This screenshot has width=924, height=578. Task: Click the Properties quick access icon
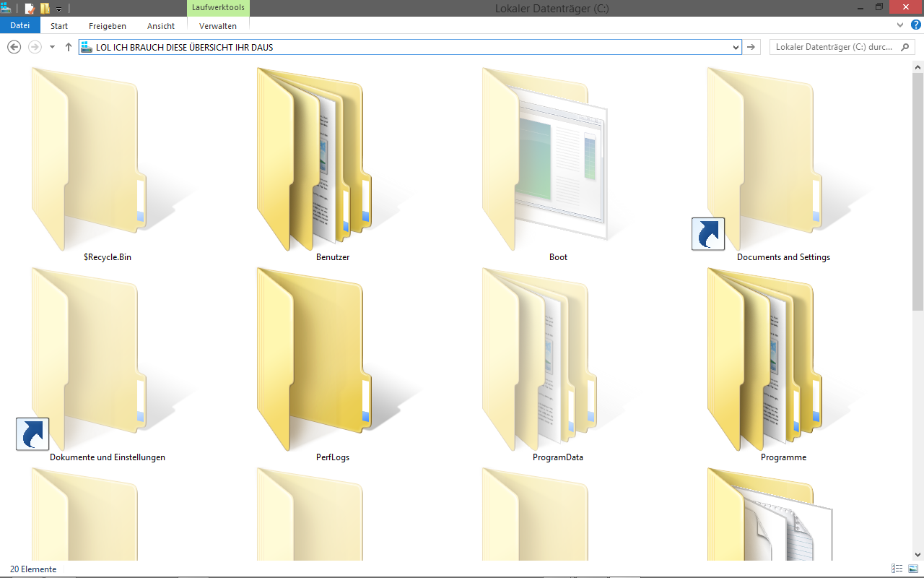[x=30, y=9]
